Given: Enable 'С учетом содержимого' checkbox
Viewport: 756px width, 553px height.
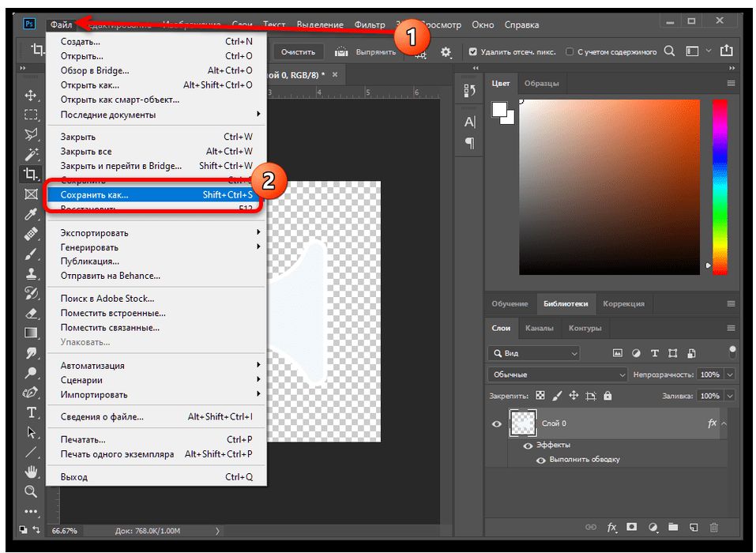Looking at the screenshot, I should click(570, 52).
